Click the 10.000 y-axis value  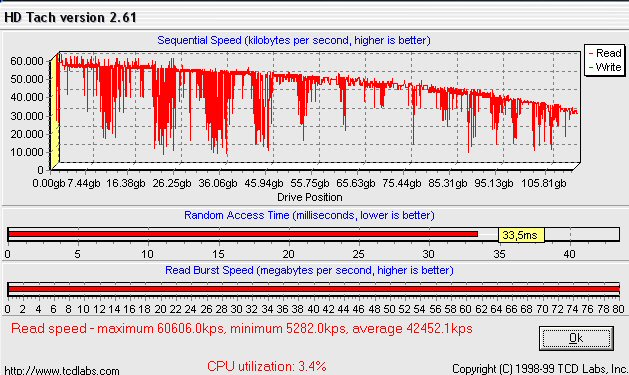click(x=26, y=152)
